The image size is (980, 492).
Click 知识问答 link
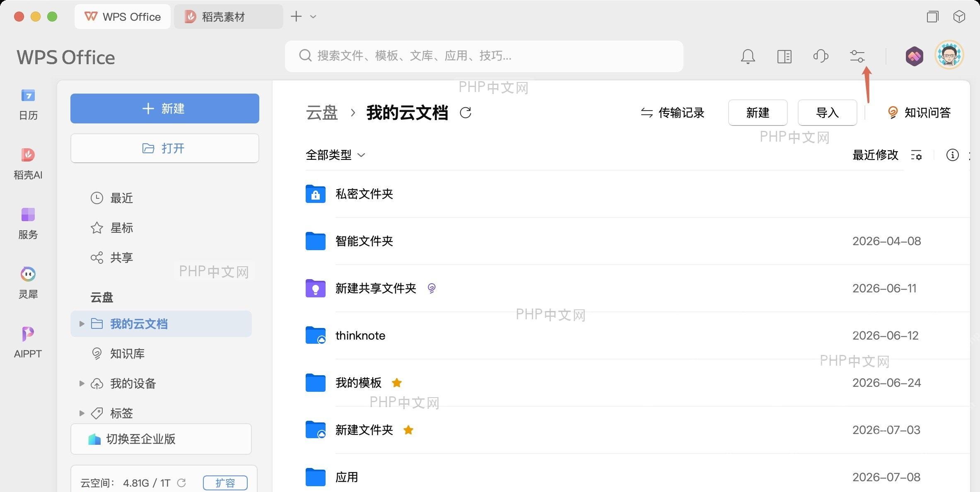coord(919,113)
